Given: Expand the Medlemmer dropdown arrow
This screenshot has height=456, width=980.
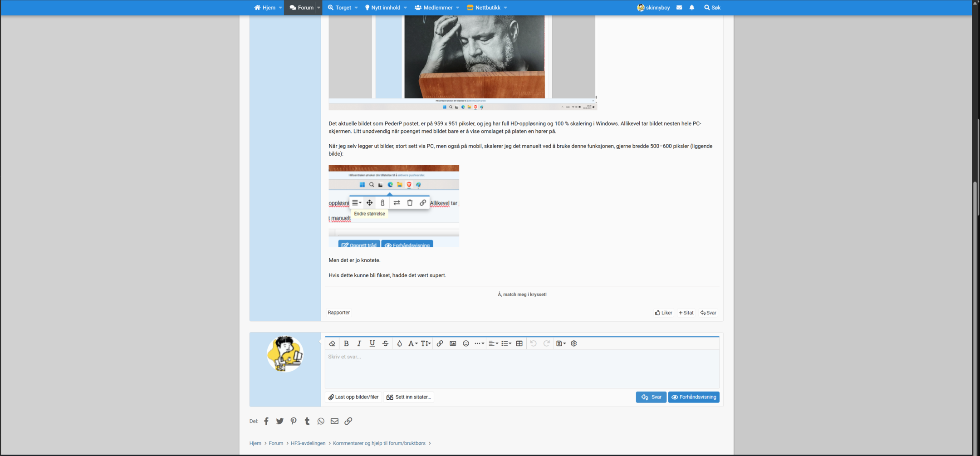Looking at the screenshot, I should [x=458, y=8].
